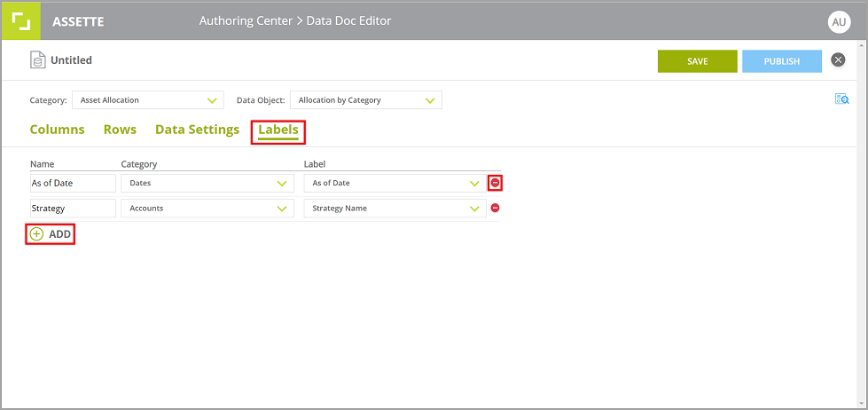Viewport: 868px width, 410px height.
Task: Switch to the Columns tab
Action: [x=57, y=130]
